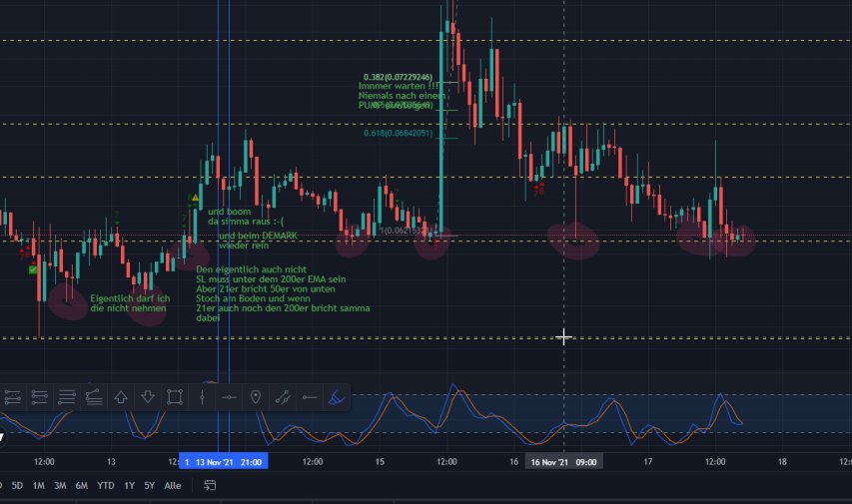Click the '18' date on the time axis

click(782, 462)
